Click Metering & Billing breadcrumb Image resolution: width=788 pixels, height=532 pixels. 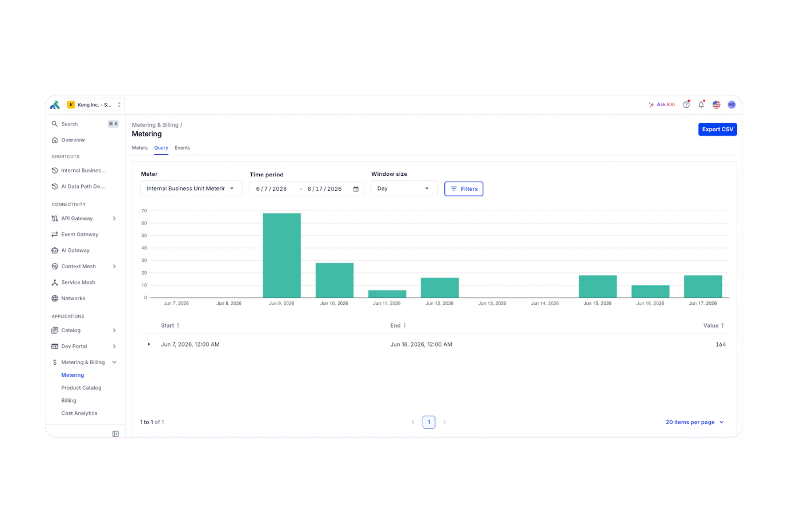pyautogui.click(x=155, y=125)
